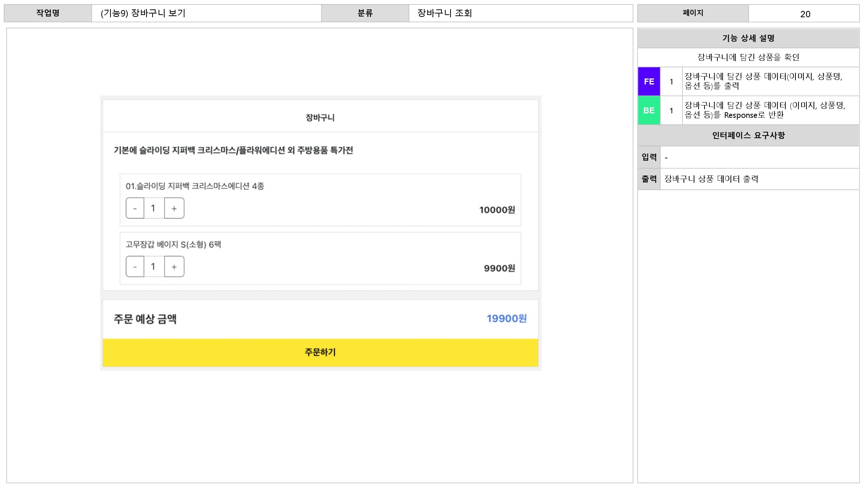Click the 10000원 price
This screenshot has width=868, height=488.
pos(497,210)
